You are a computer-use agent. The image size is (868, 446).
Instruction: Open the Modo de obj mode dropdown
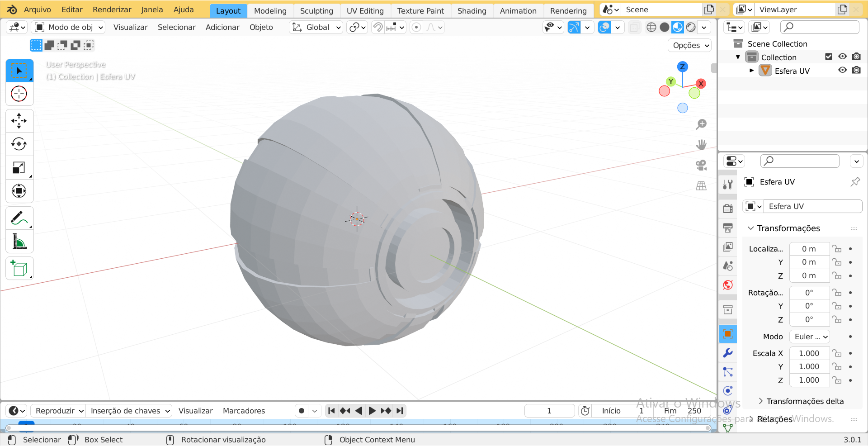pos(68,28)
